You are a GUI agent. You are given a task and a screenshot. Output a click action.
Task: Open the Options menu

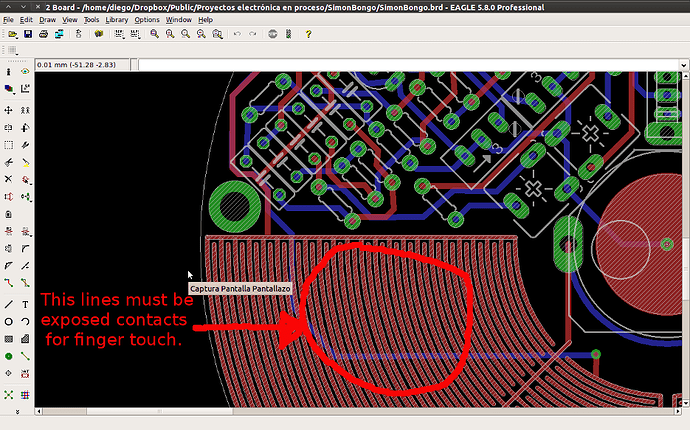click(146, 20)
